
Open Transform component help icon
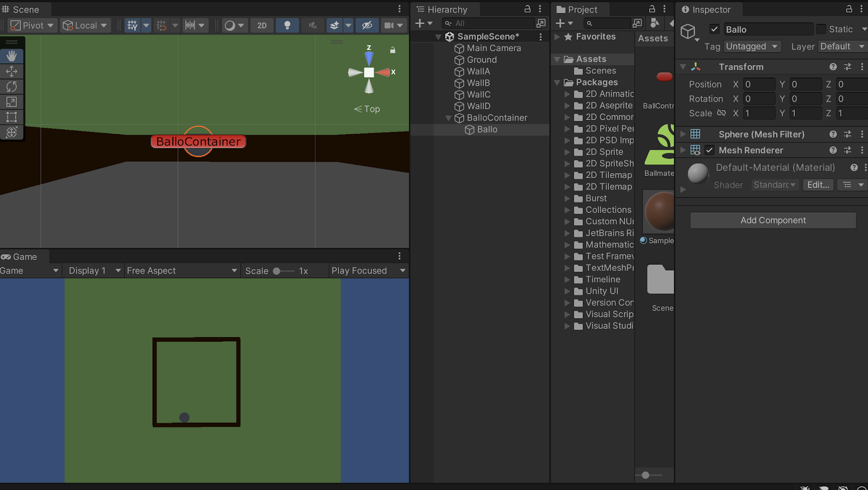832,67
